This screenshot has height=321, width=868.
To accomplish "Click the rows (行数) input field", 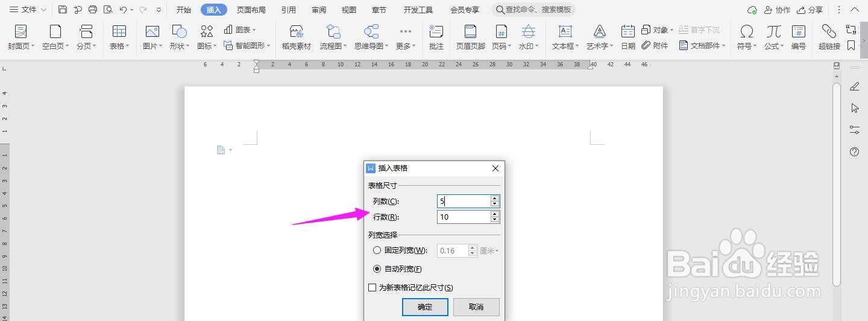I will pos(464,217).
